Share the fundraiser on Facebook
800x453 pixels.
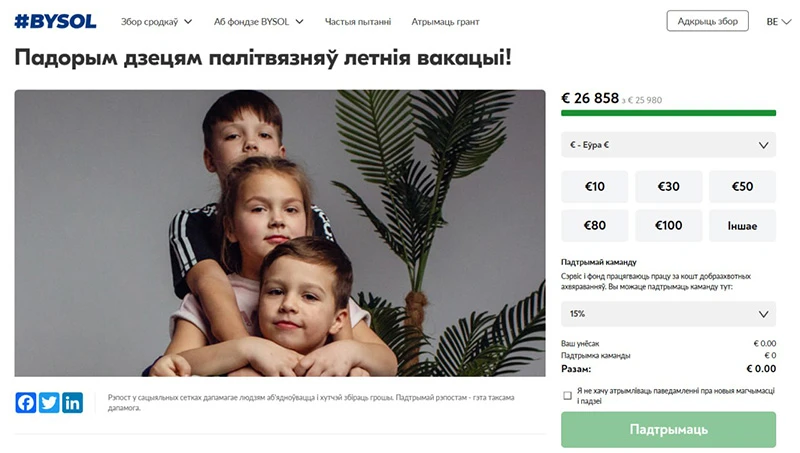point(26,403)
